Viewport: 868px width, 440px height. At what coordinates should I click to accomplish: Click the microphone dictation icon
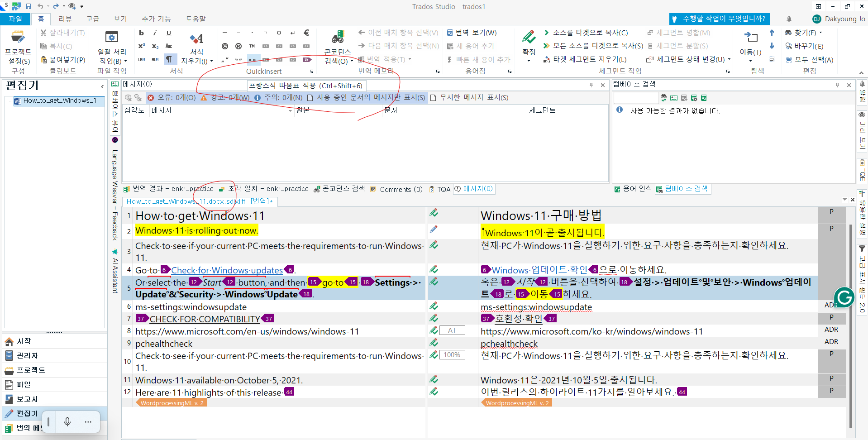point(67,422)
